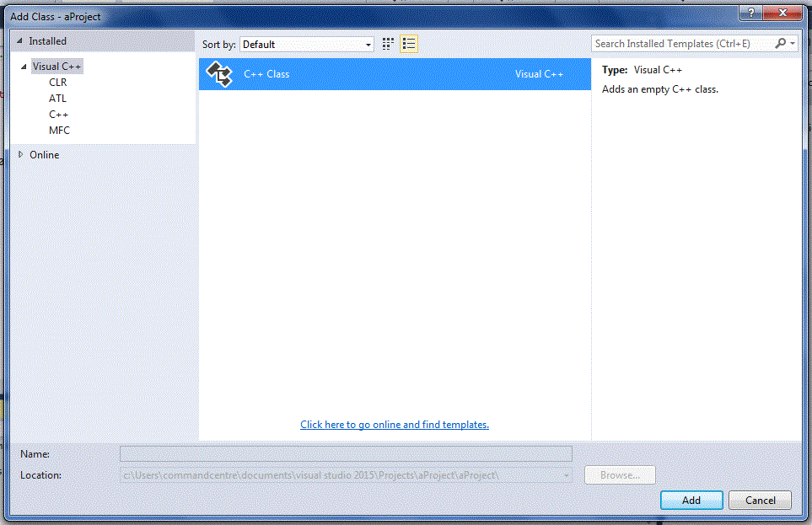The height and width of the screenshot is (525, 812).
Task: Click the Add button
Action: (691, 500)
